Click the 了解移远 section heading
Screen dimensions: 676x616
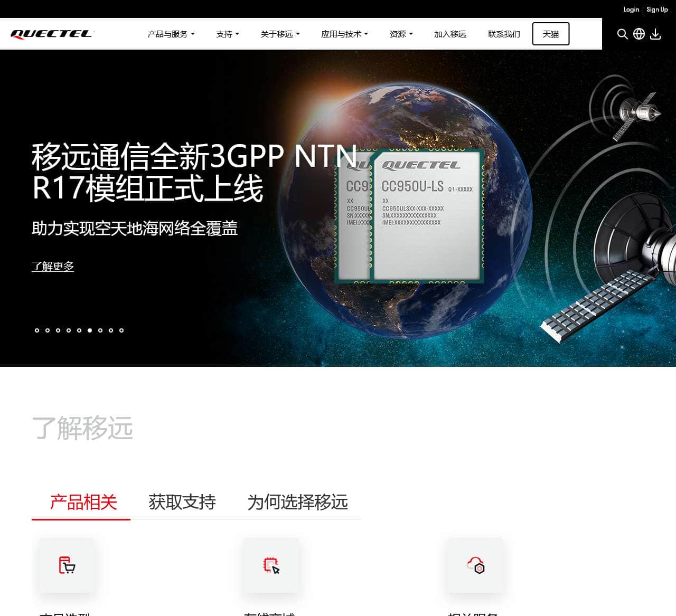coord(82,428)
